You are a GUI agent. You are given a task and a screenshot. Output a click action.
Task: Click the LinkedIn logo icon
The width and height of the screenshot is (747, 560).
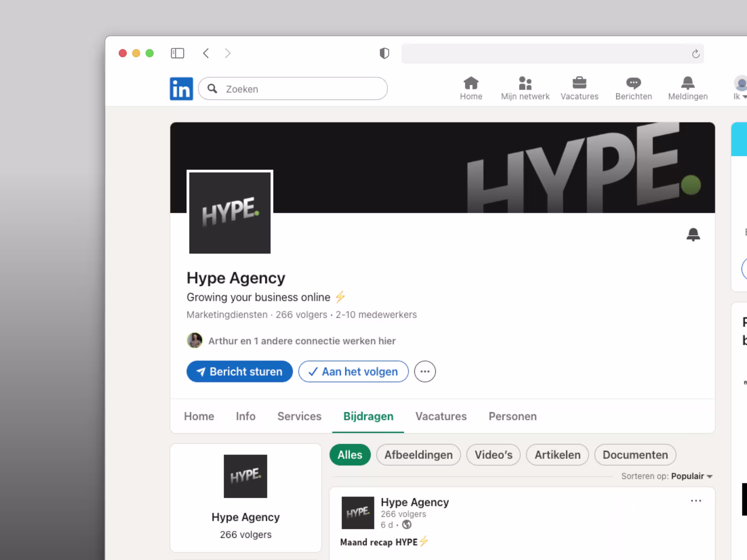pyautogui.click(x=181, y=89)
